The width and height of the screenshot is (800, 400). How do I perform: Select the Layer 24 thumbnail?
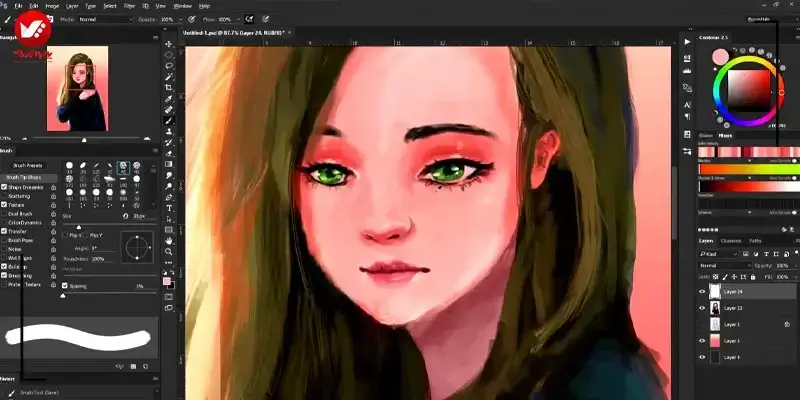click(715, 292)
